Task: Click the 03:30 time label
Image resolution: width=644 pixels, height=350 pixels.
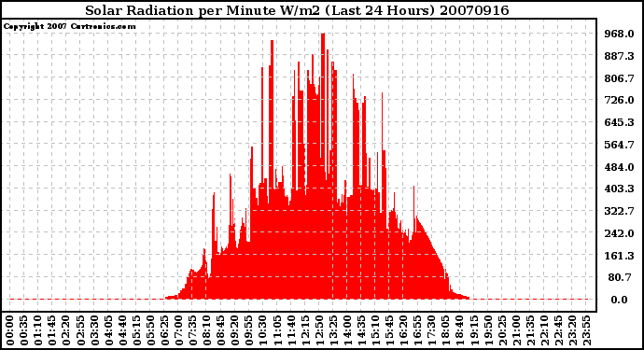Action: 94,331
